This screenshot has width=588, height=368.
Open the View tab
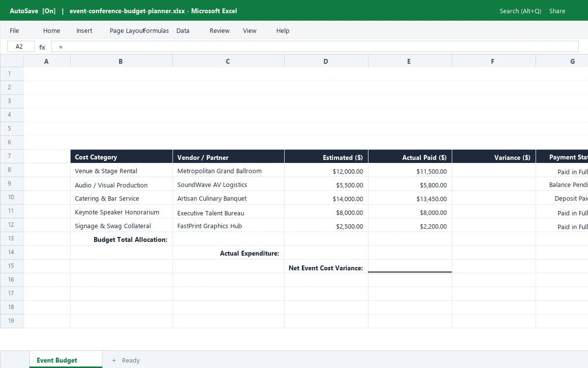click(x=249, y=30)
